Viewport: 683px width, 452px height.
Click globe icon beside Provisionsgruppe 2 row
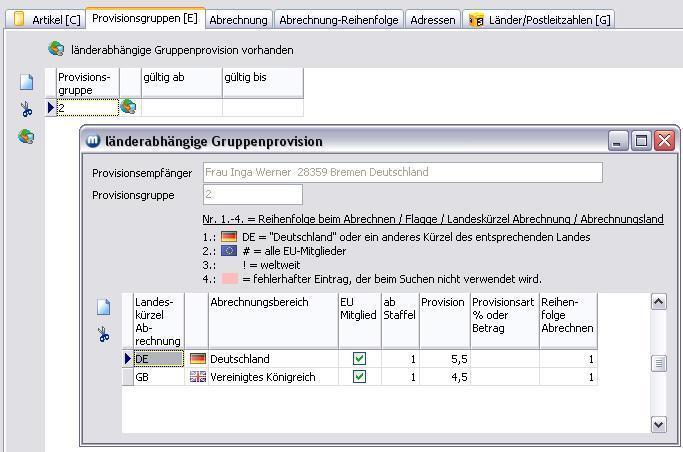pos(128,107)
